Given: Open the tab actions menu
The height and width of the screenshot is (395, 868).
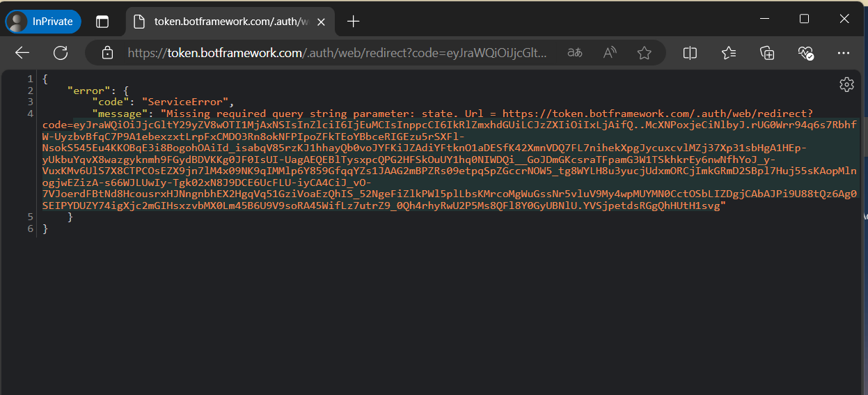Looking at the screenshot, I should click(102, 22).
